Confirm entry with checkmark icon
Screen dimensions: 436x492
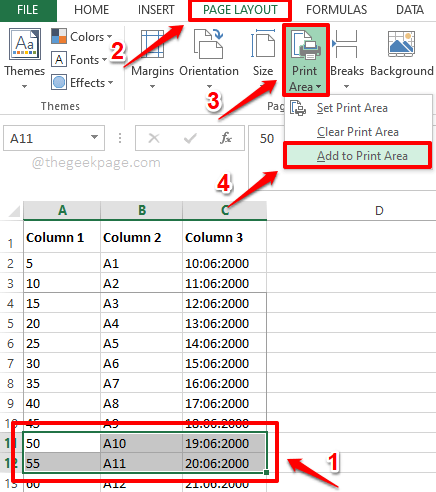click(190, 138)
